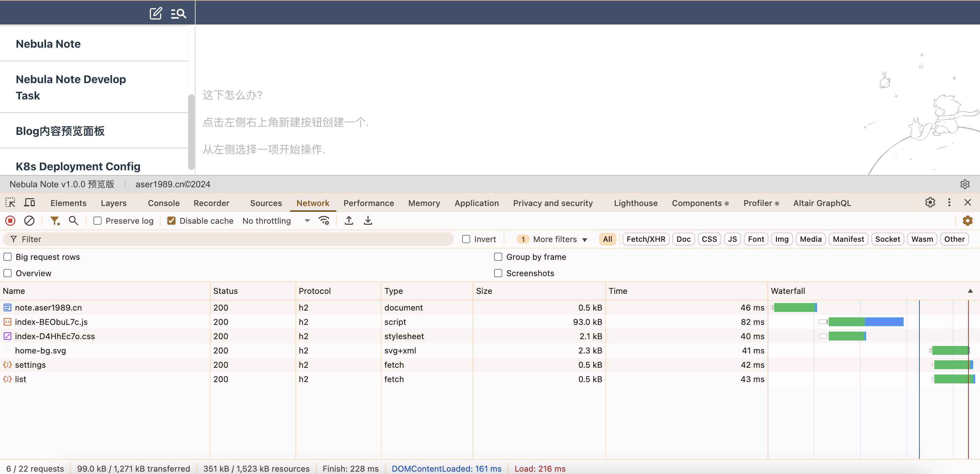Open the note search list icon

click(178, 14)
